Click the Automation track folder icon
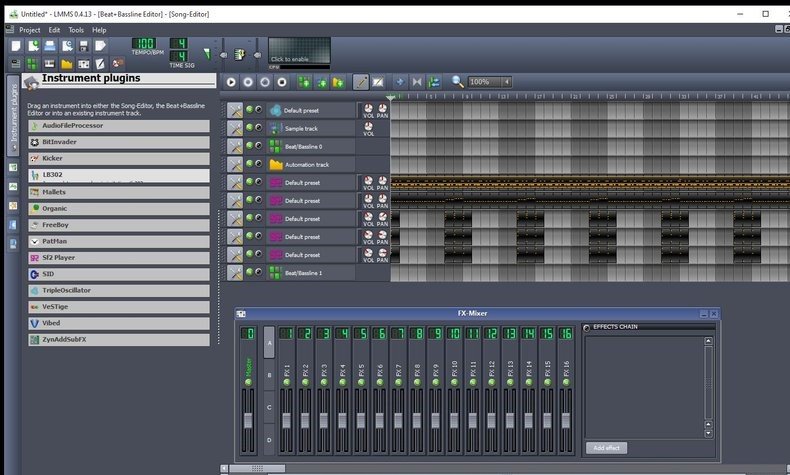Image resolution: width=790 pixels, height=475 pixels. click(x=276, y=165)
